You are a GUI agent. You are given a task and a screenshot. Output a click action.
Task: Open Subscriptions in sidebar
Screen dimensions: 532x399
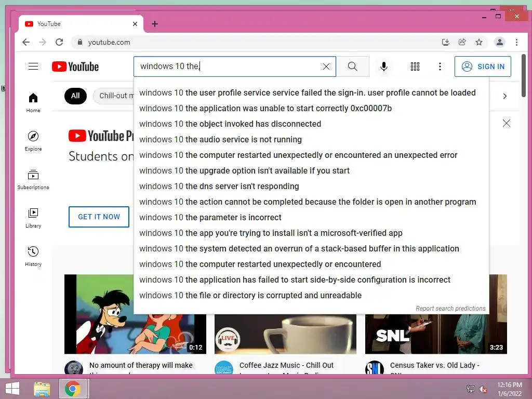tap(33, 179)
